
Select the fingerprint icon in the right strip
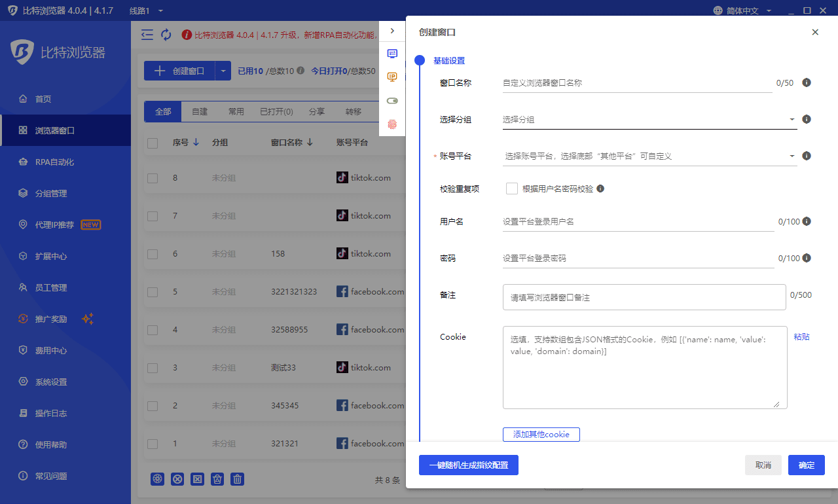point(392,124)
